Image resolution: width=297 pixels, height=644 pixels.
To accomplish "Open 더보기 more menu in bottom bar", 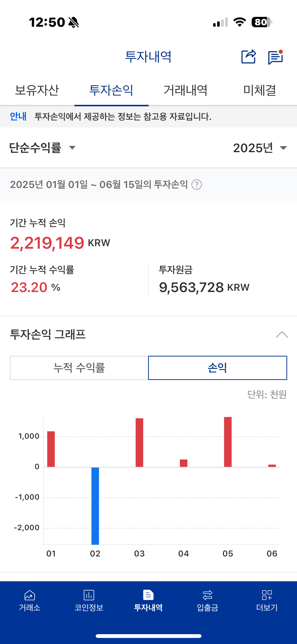I will (x=267, y=601).
